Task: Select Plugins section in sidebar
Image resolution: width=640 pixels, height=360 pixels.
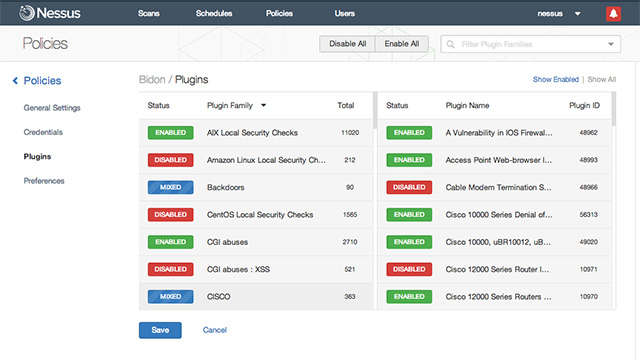Action: click(x=37, y=156)
